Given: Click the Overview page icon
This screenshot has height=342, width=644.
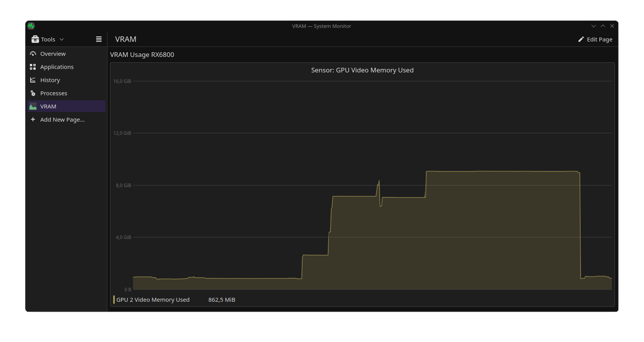Looking at the screenshot, I should pos(33,53).
